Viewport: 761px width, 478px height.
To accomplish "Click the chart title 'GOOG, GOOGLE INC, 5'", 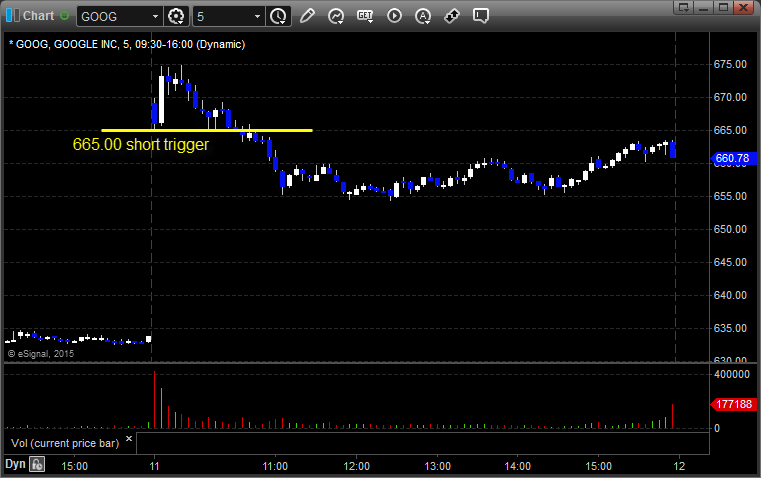I will coord(71,44).
